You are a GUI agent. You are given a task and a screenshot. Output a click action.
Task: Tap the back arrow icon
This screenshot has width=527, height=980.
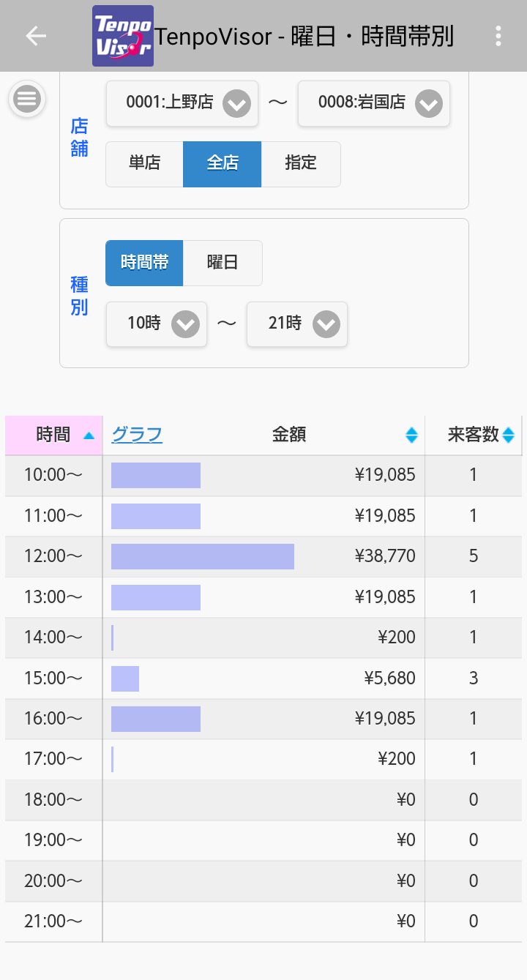[x=35, y=36]
